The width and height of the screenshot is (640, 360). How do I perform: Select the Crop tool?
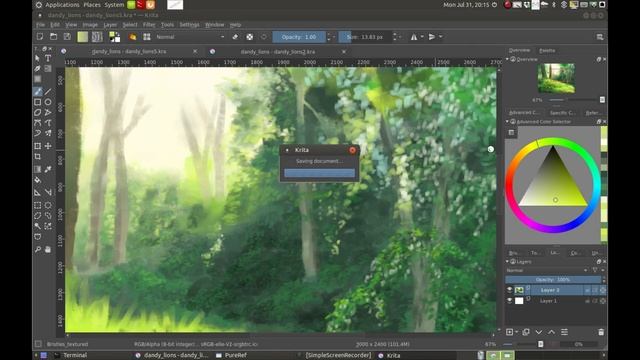(x=38, y=156)
